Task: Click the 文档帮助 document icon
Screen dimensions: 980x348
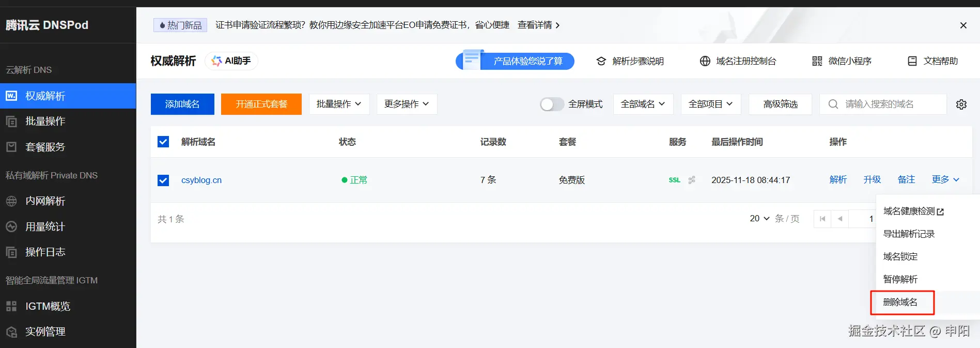Action: (x=912, y=61)
